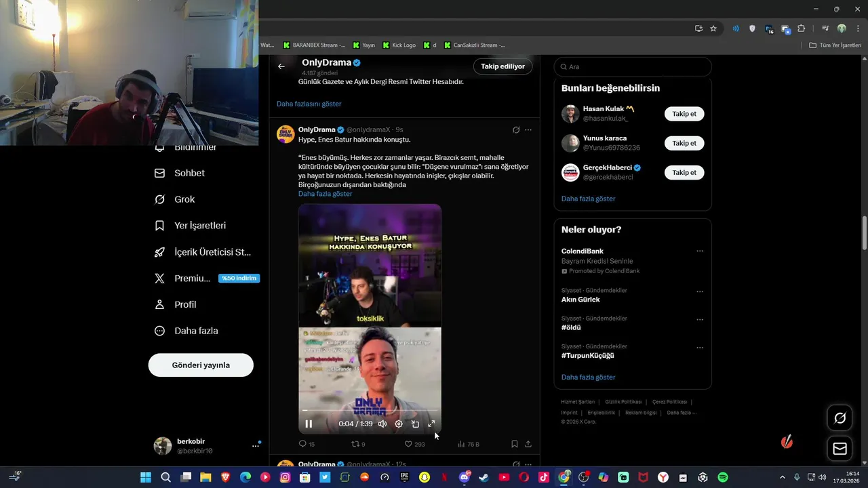This screenshot has height=488, width=868.
Task: Click Gönderi yayınla button
Action: pyautogui.click(x=201, y=365)
